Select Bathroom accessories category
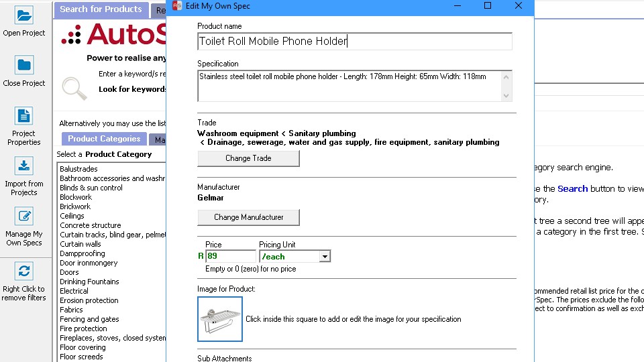Image resolution: width=644 pixels, height=362 pixels. (112, 178)
